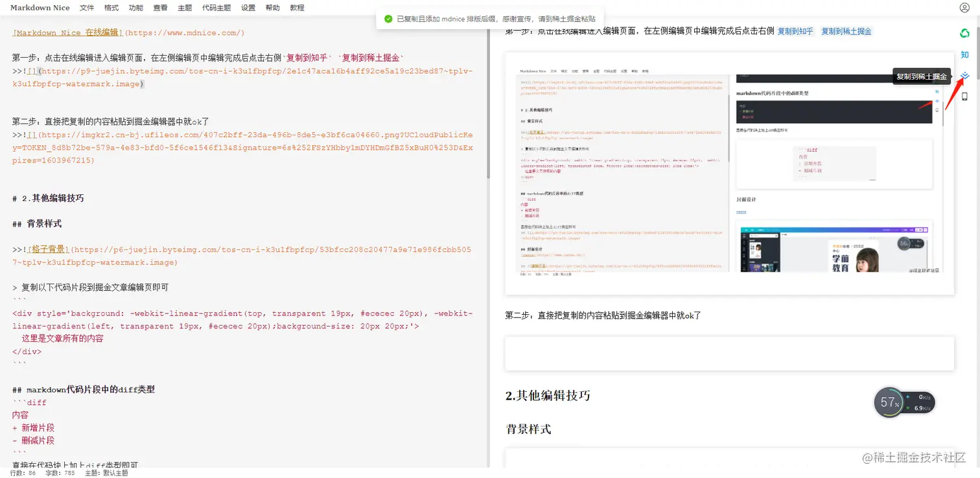Click the ```diff line in editor
The width and height of the screenshot is (980, 478).
click(x=29, y=402)
